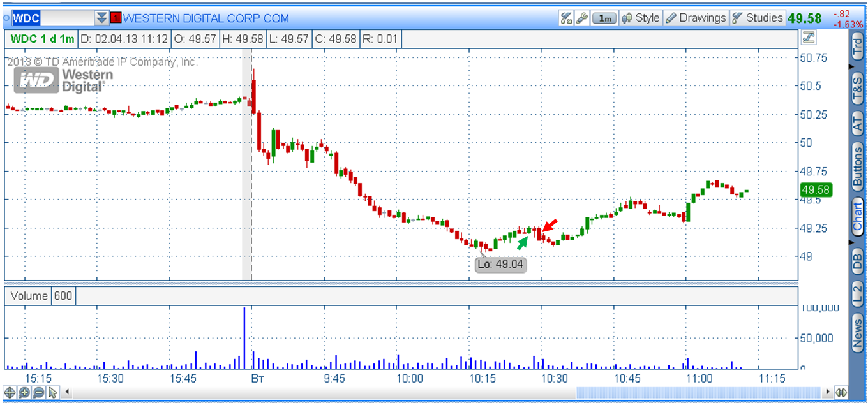The width and height of the screenshot is (868, 403).
Task: Click the D: 02.04.13 11:12 date field
Action: pyautogui.click(x=124, y=39)
